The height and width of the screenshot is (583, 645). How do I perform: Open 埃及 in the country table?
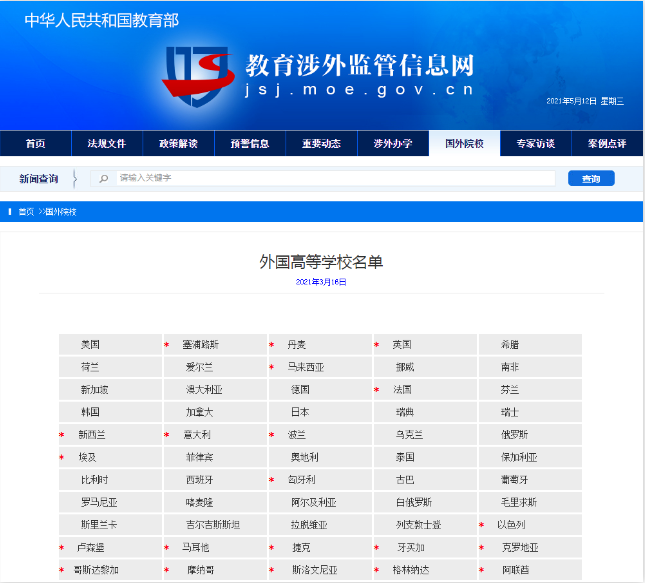click(x=88, y=457)
